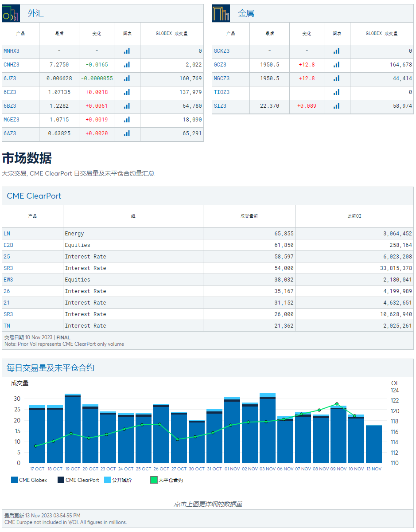Open the 金属 heading link
This screenshot has height=532, width=416.
246,13
